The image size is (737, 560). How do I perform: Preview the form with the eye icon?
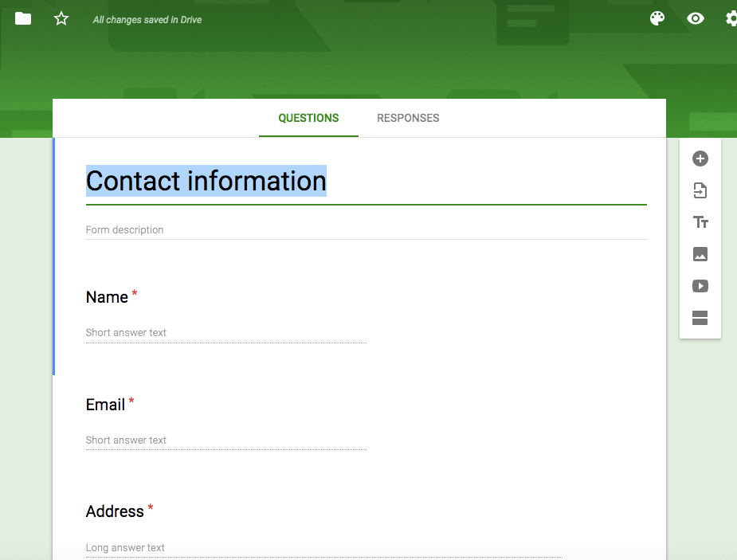point(695,19)
